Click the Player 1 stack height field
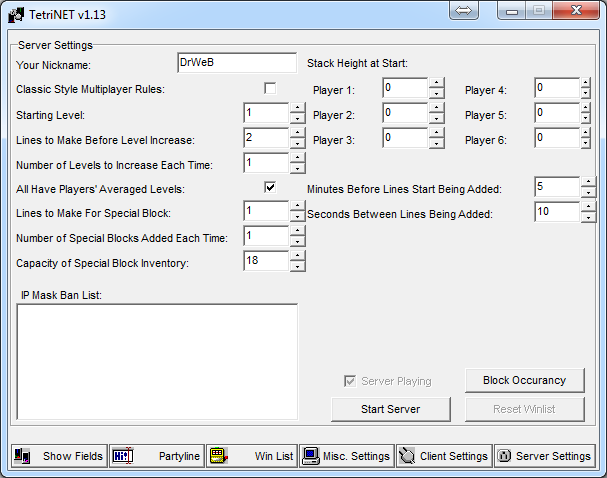Image resolution: width=607 pixels, height=478 pixels. pos(405,88)
